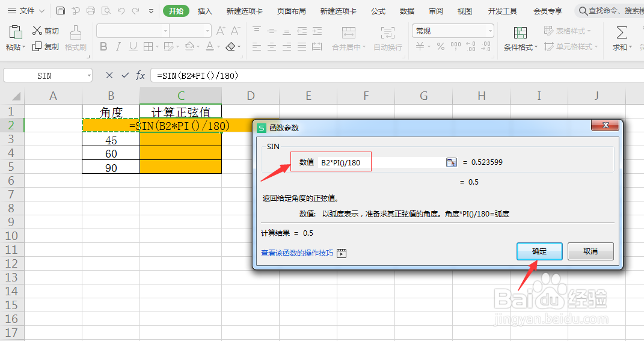Click the Redo arrow icon

(135, 11)
